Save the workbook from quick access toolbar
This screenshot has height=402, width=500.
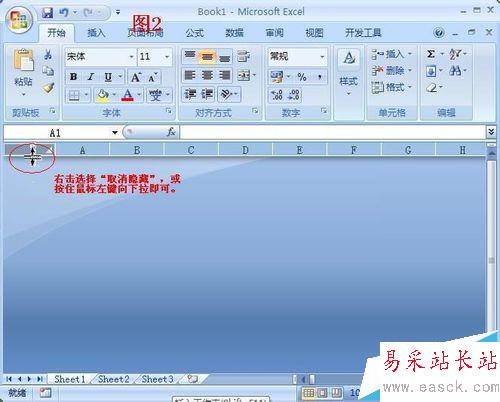click(48, 13)
